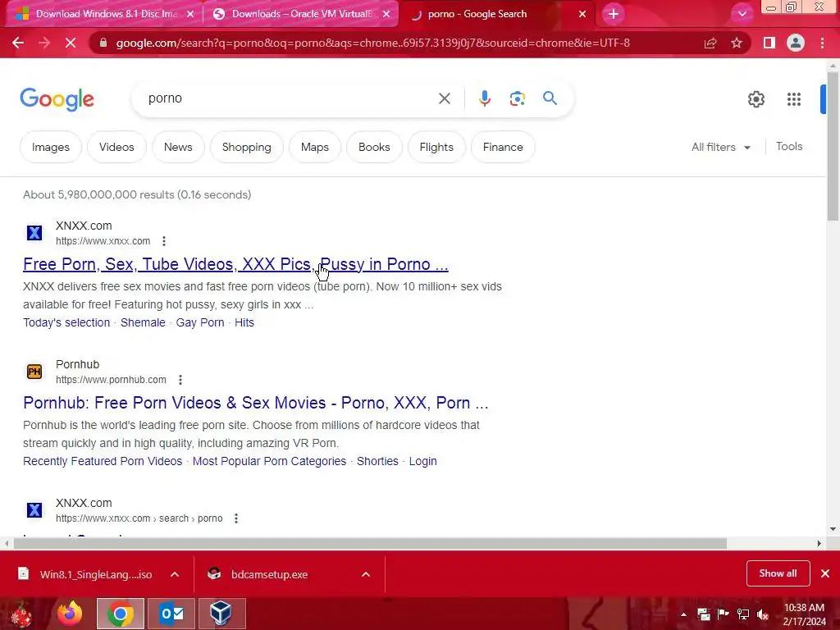Click the volume muted tray icon
The image size is (840, 630).
(762, 614)
